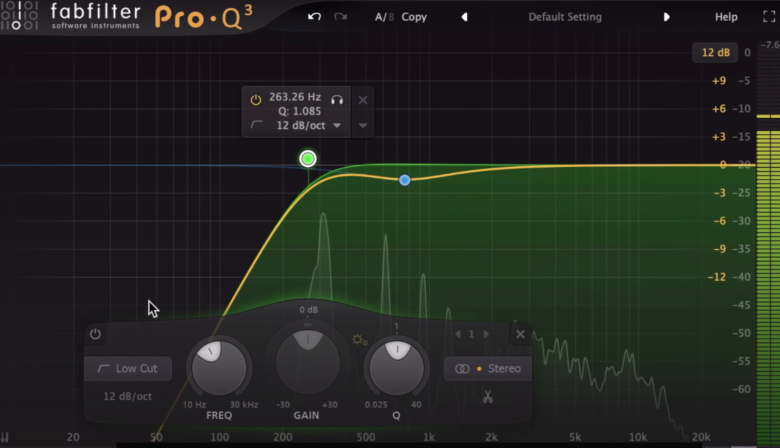This screenshot has height=448, width=780.
Task: Open 12 dB/oct slope selector in bottom panel
Action: pos(127,396)
